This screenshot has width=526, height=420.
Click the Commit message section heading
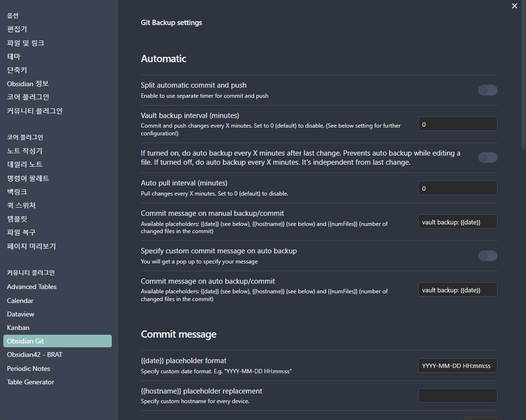178,334
